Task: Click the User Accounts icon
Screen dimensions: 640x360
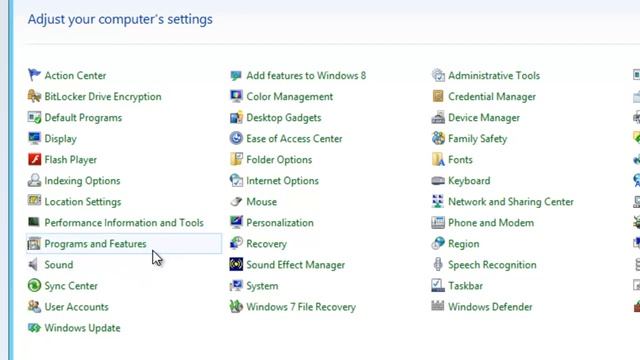Action: [x=34, y=307]
